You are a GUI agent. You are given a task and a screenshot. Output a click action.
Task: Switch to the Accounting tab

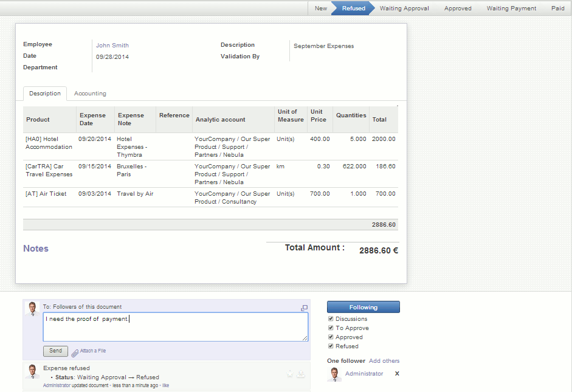[x=90, y=94]
